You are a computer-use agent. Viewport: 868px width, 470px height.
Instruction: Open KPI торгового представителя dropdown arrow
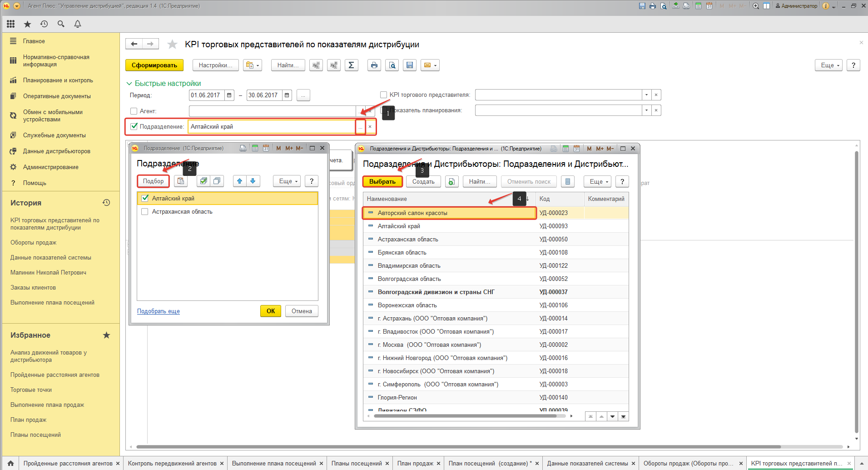pyautogui.click(x=646, y=95)
